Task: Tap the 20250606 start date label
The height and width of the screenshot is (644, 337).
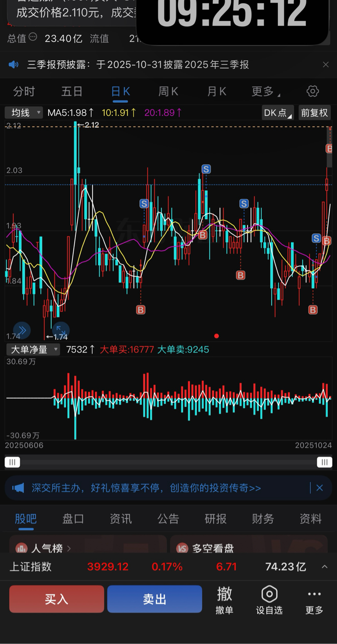Action: tap(24, 445)
